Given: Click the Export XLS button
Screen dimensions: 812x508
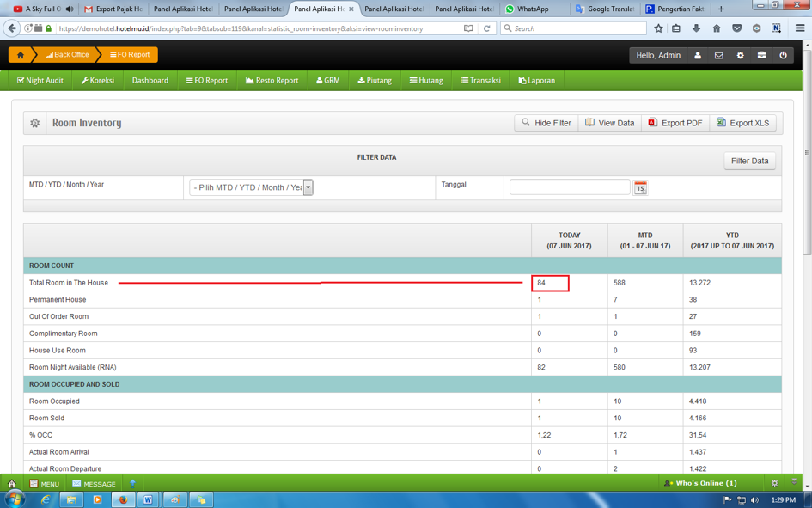Looking at the screenshot, I should 742,123.
